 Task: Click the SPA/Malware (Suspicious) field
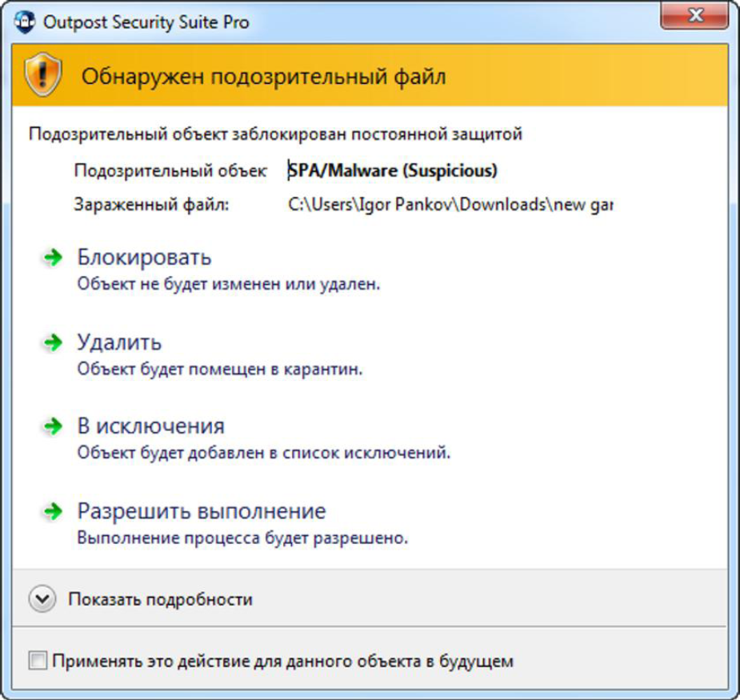coord(393,170)
